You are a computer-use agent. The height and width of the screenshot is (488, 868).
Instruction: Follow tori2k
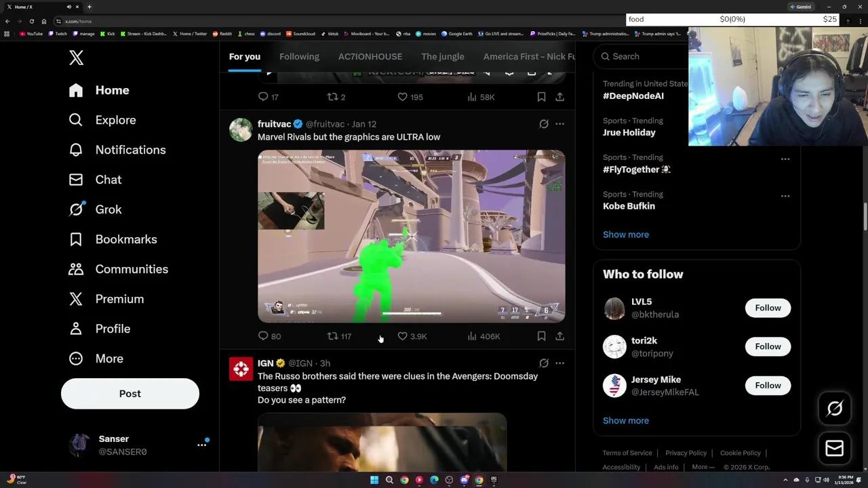tap(768, 346)
